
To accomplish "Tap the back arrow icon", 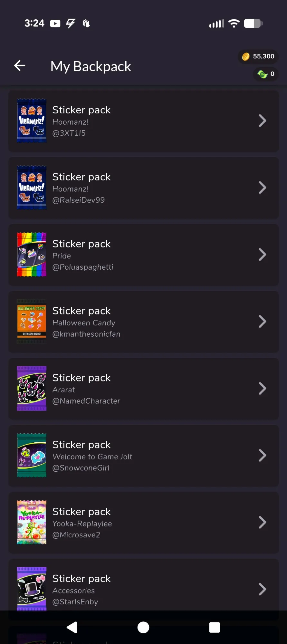I will pyautogui.click(x=20, y=66).
